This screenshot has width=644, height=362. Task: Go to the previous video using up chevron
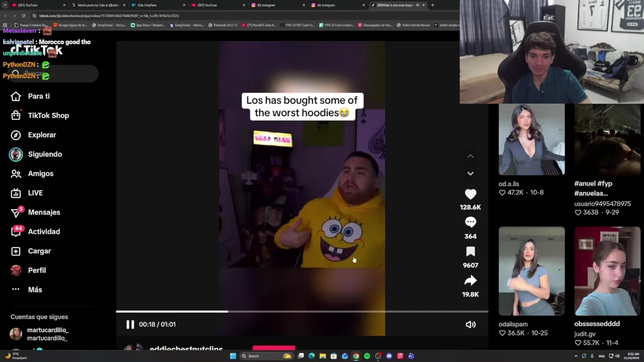coord(470,156)
